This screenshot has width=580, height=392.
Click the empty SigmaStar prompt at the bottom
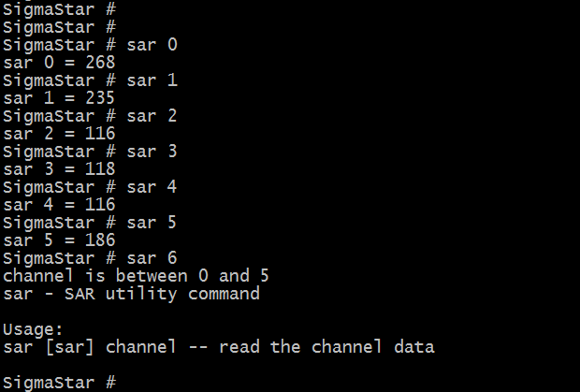tap(58, 382)
